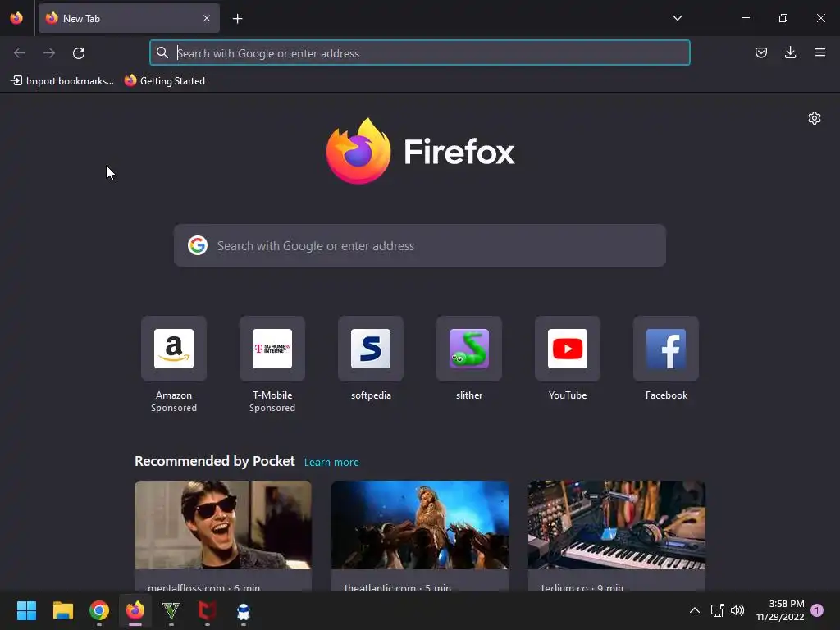The width and height of the screenshot is (840, 630).
Task: Reload the current page
Action: point(79,53)
